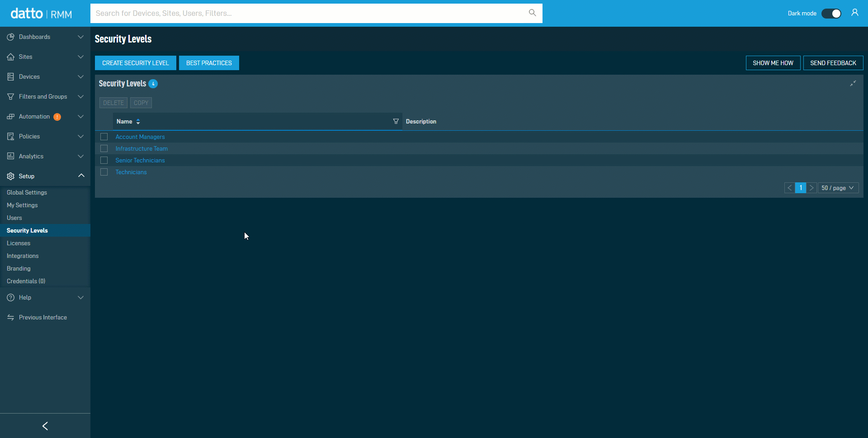Viewport: 868px width, 438px height.
Task: Collapse the Setup menu chevron
Action: [81, 176]
